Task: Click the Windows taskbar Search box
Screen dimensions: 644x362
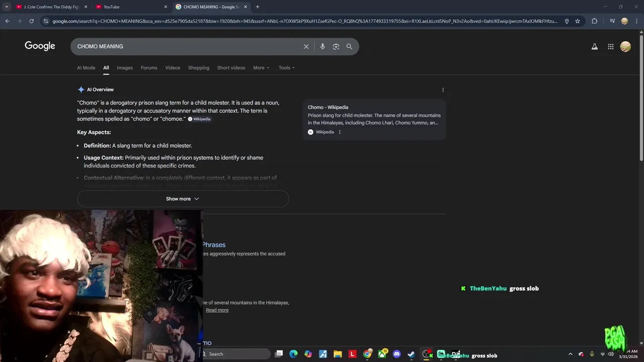Action: click(x=235, y=354)
